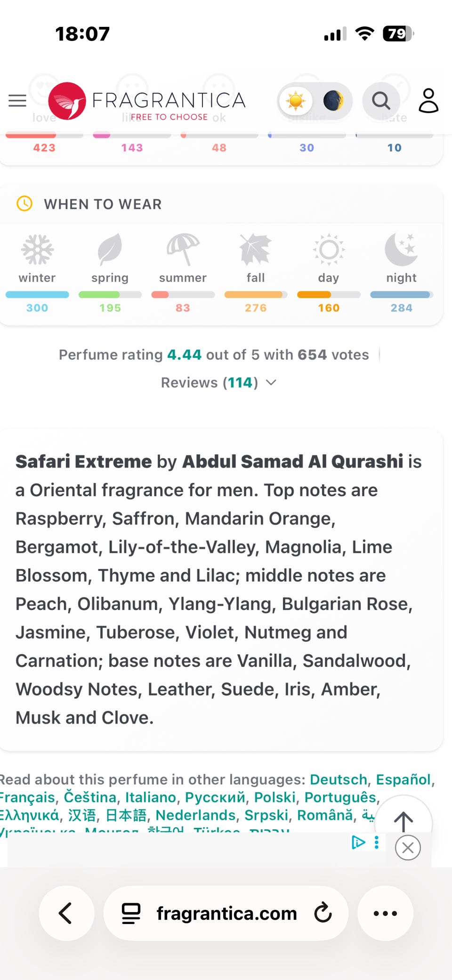Open ad options three-dot menu
Screen dimensions: 452x980
click(377, 842)
